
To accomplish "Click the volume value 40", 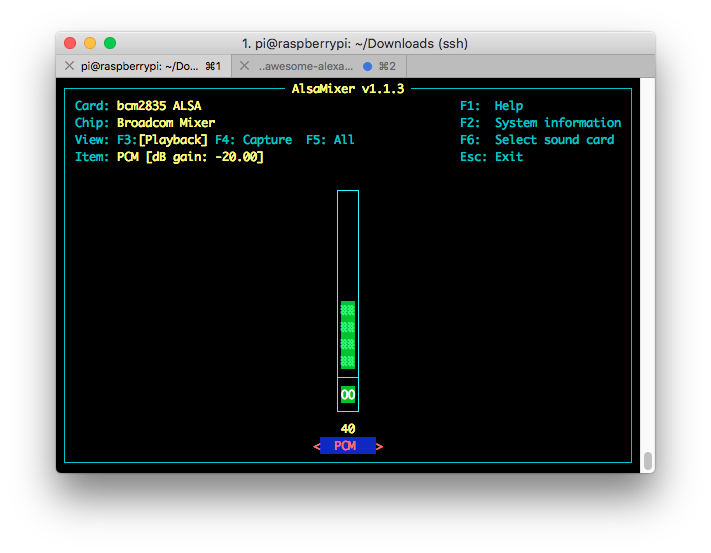I will tap(348, 429).
